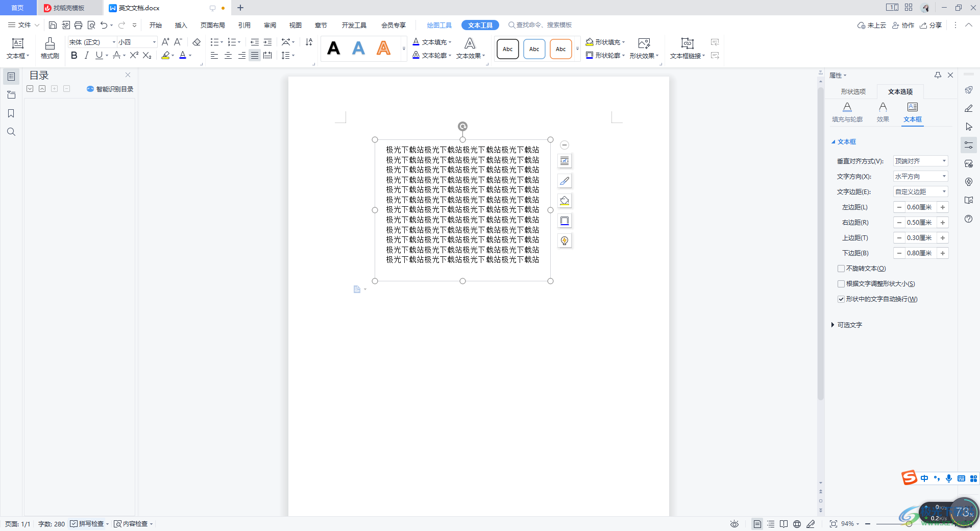This screenshot has width=980, height=531.
Task: Click the clear formatting eraser icon
Action: [x=197, y=42]
